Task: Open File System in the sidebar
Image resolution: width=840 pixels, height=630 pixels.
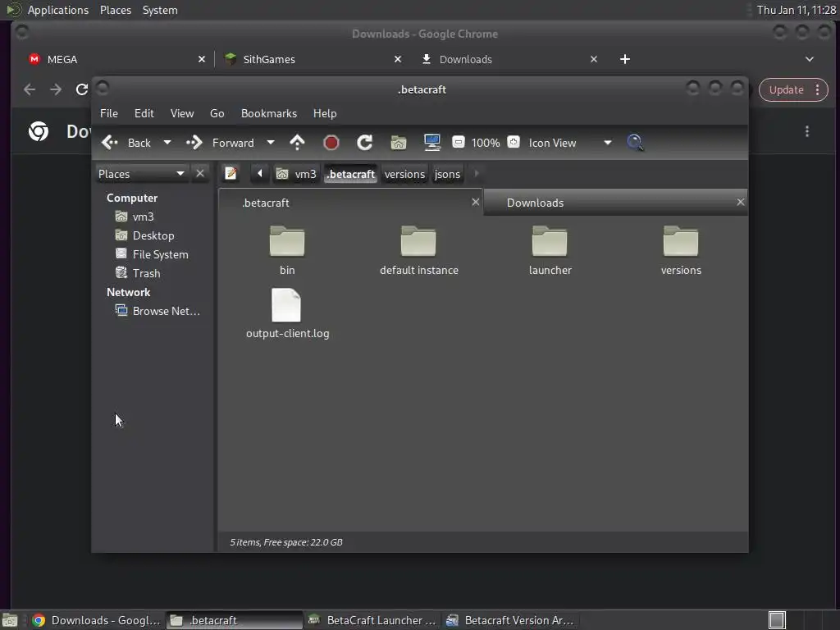Action: coord(160,254)
